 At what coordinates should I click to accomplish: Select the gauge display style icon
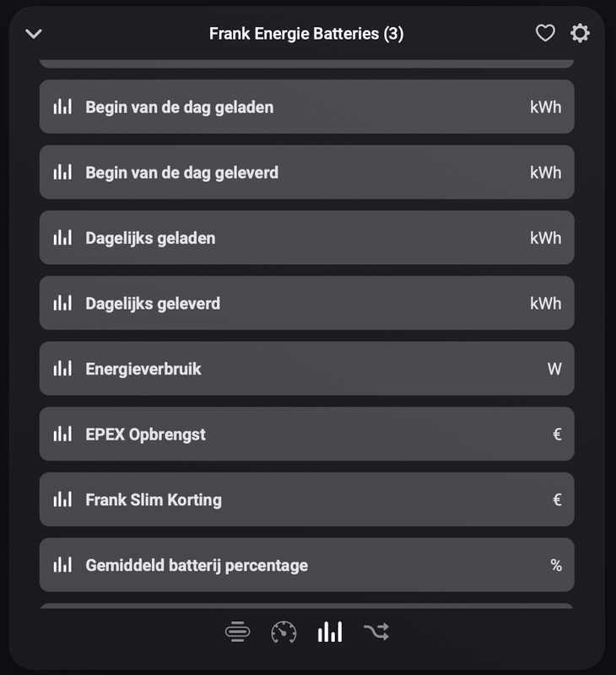(284, 631)
